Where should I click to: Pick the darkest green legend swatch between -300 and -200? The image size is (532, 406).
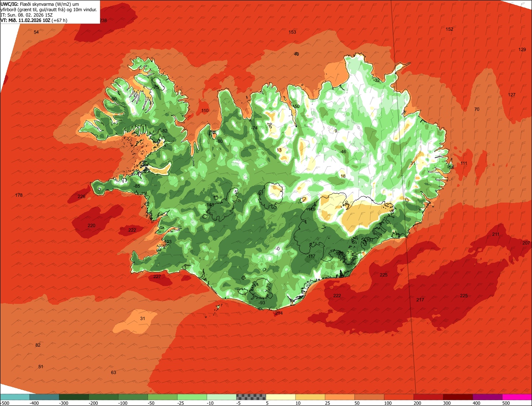pyautogui.click(x=74, y=397)
